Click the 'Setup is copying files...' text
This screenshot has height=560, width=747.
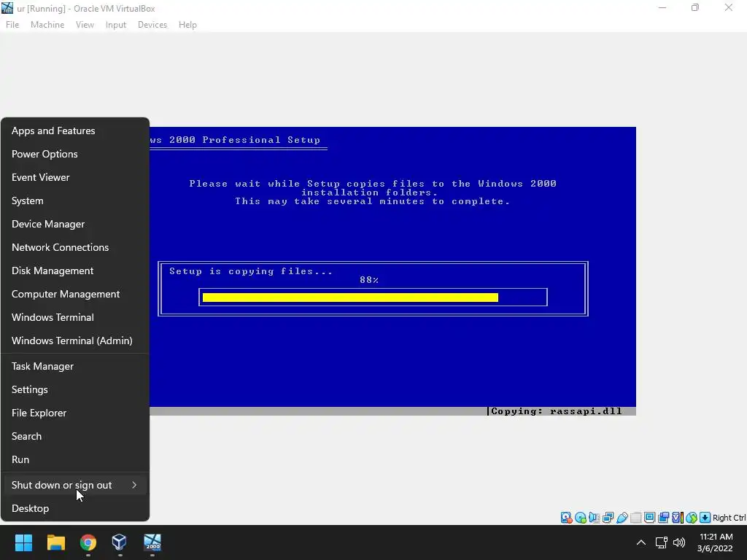[x=251, y=271]
